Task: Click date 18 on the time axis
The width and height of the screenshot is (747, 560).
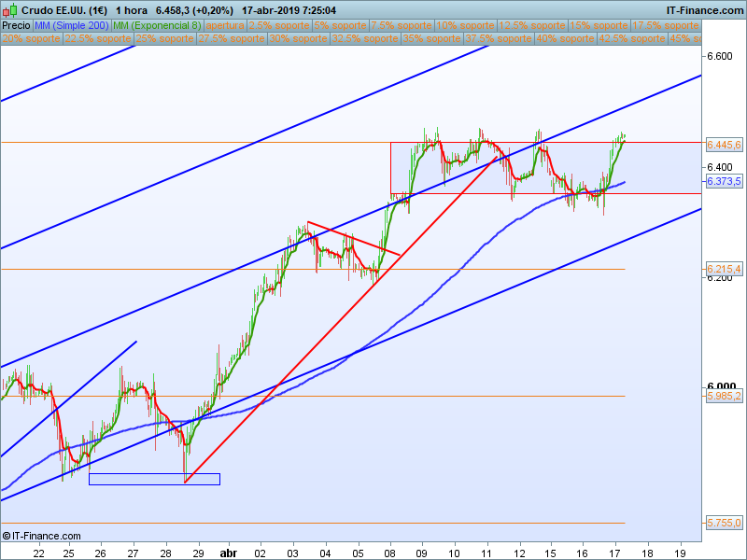Action: click(x=647, y=553)
